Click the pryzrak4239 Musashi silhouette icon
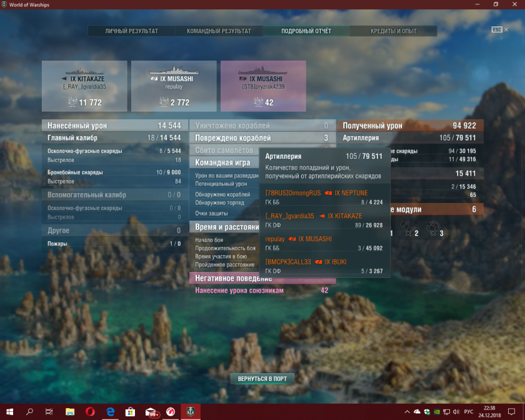This screenshot has width=525, height=420. [263, 71]
